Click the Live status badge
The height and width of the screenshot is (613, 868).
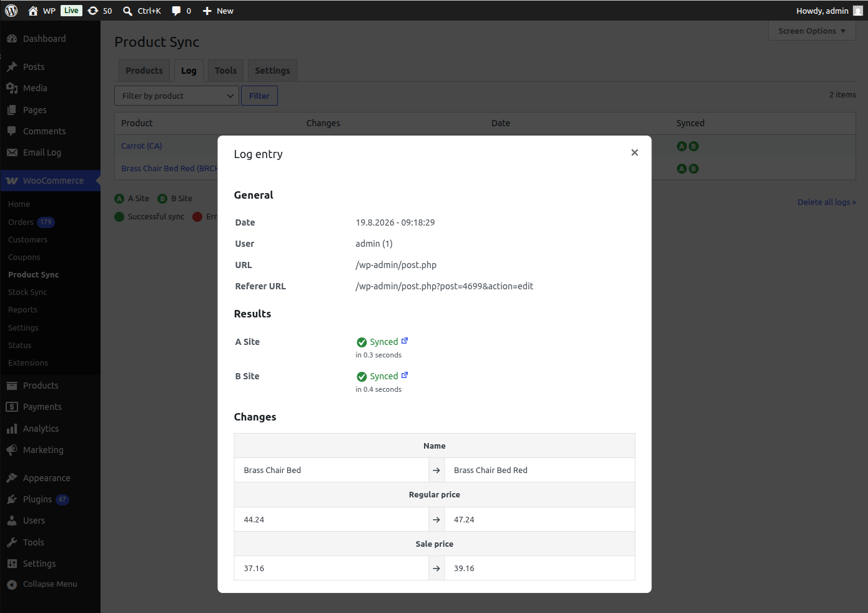coord(71,11)
